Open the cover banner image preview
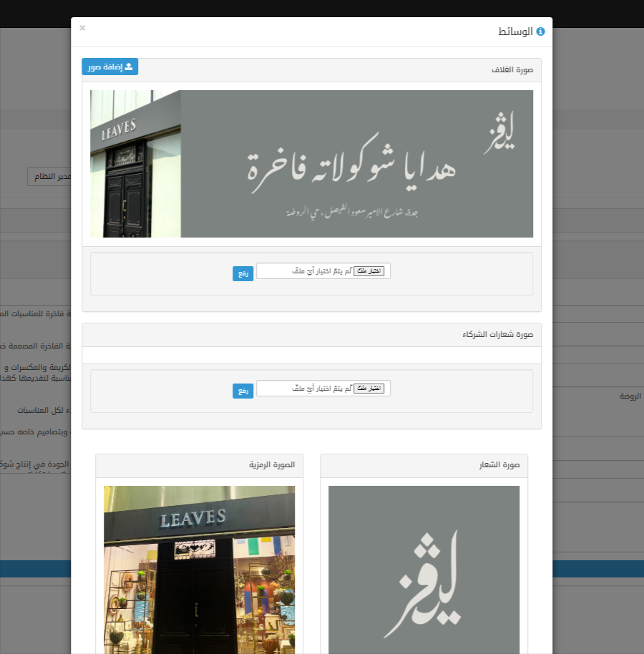Viewport: 644px width, 654px height. point(311,164)
